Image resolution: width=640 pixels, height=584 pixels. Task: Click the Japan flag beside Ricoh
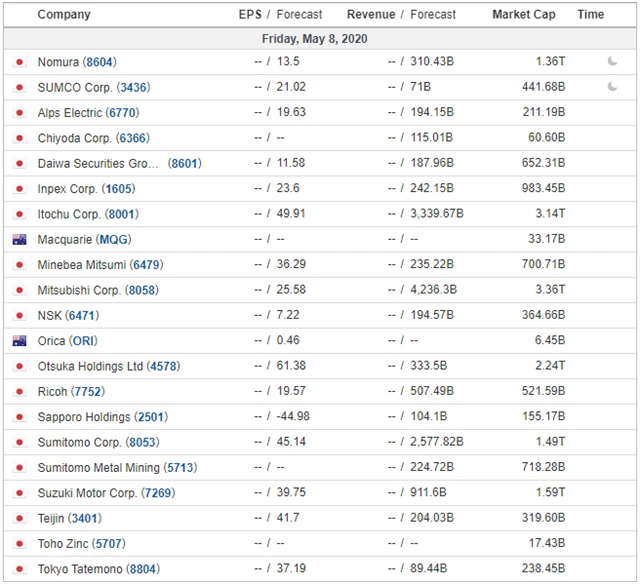[x=18, y=392]
